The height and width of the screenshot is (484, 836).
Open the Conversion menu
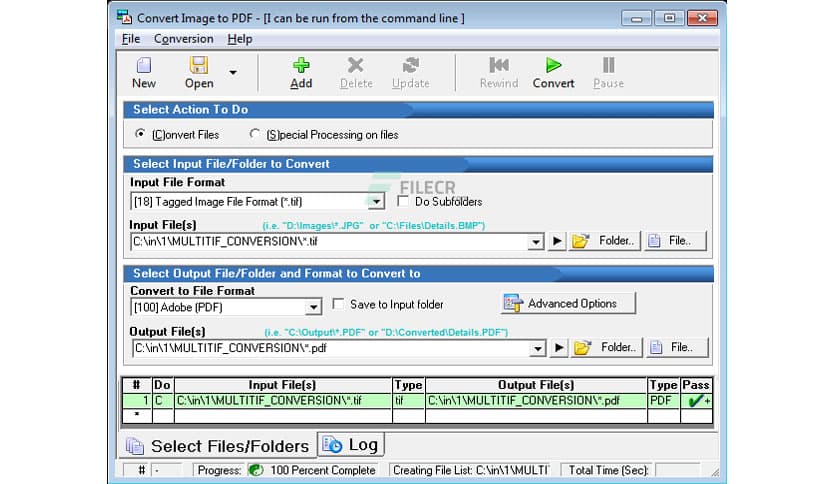point(183,39)
